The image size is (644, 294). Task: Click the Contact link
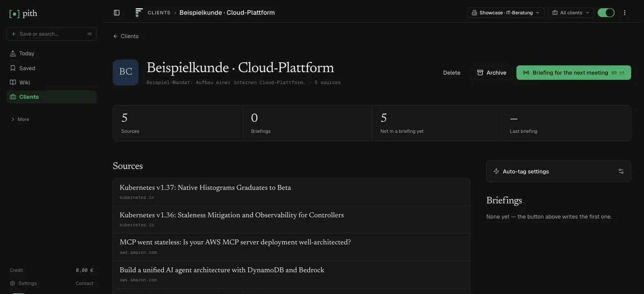coord(84,283)
